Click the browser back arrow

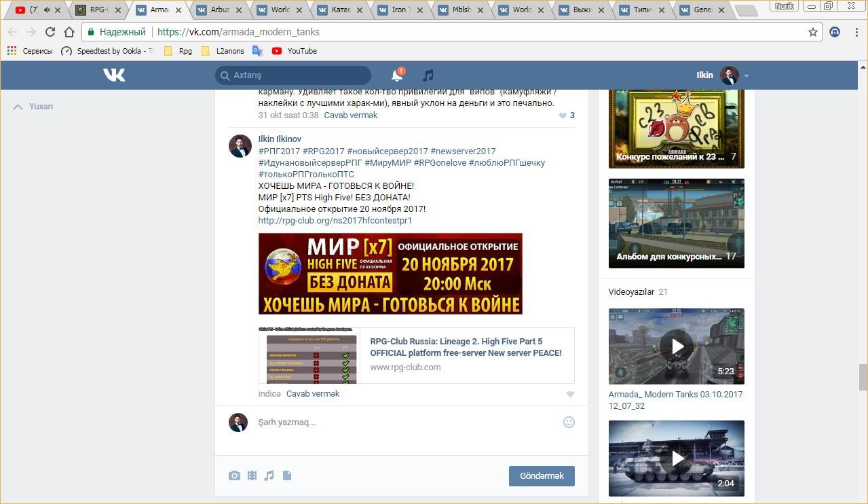[12, 32]
